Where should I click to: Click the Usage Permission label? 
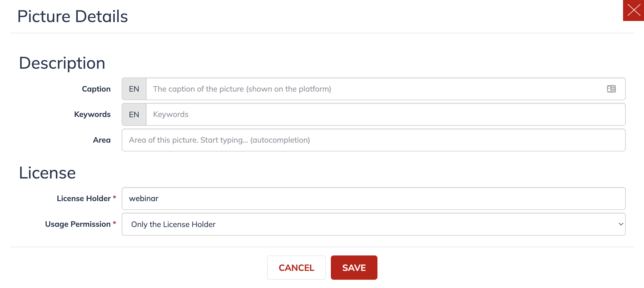[x=78, y=224]
